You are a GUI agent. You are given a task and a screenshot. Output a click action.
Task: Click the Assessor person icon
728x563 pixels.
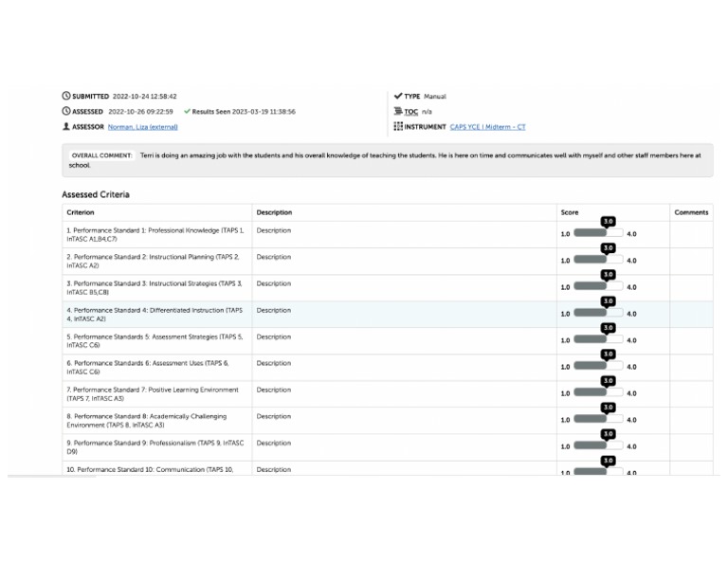pyautogui.click(x=66, y=127)
